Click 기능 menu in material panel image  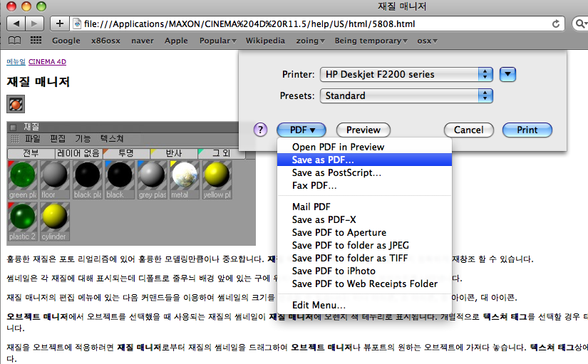tap(83, 139)
